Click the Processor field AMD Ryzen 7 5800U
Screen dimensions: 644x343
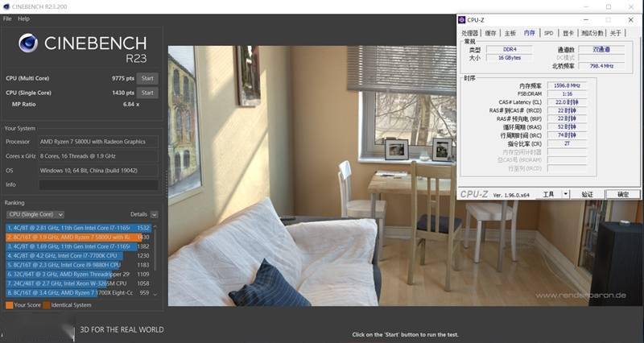coord(98,142)
